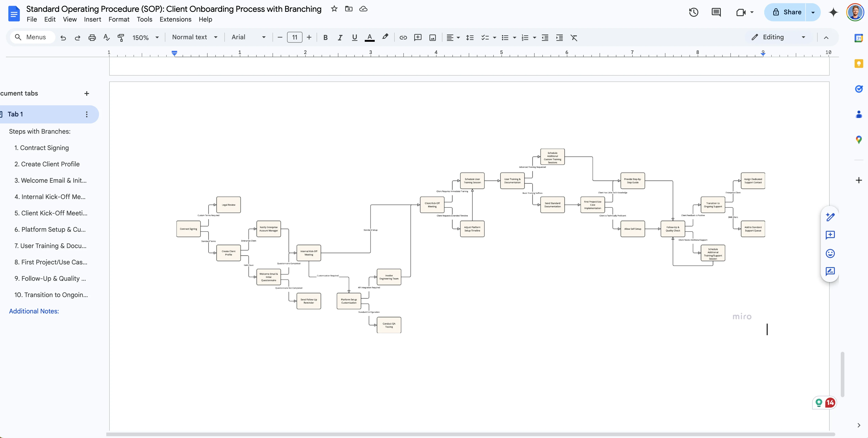Toggle underline formatting
868x438 pixels.
[354, 38]
